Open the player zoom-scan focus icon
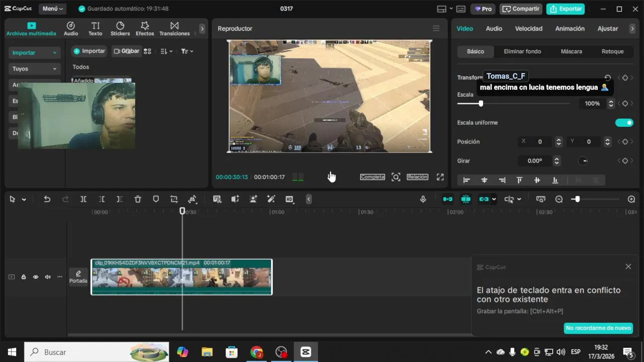 point(396,177)
